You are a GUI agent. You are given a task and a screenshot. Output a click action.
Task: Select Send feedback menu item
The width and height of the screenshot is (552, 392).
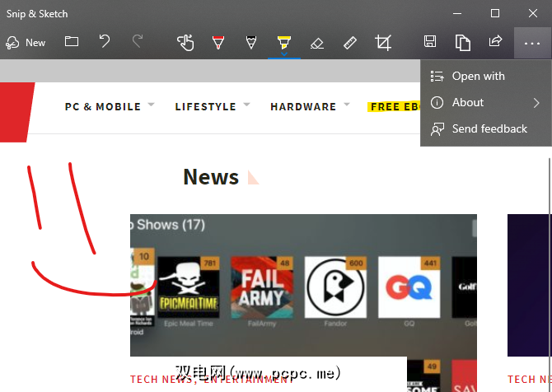(486, 128)
